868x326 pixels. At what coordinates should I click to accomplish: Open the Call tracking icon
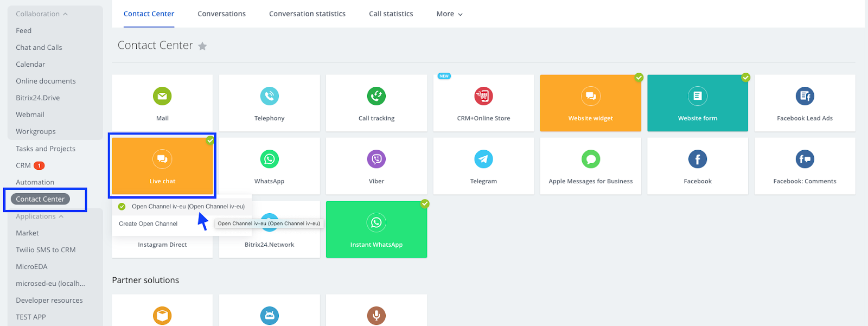(x=376, y=96)
